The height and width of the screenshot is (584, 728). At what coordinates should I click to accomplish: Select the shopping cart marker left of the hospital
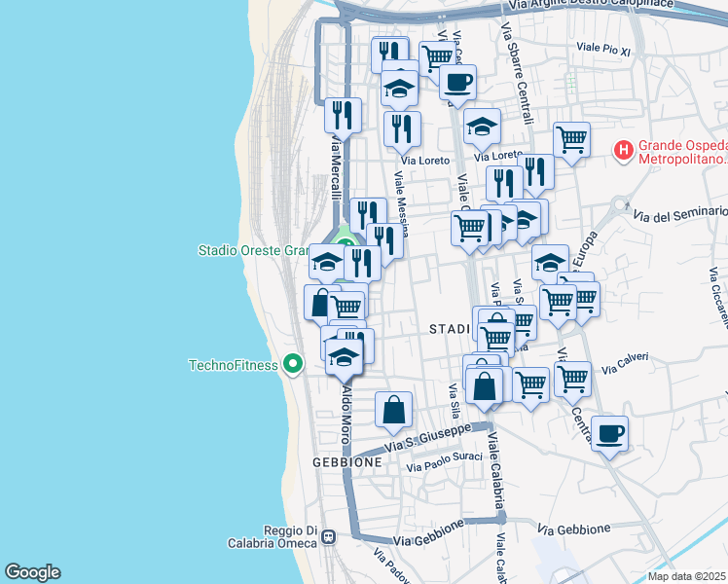click(x=571, y=139)
